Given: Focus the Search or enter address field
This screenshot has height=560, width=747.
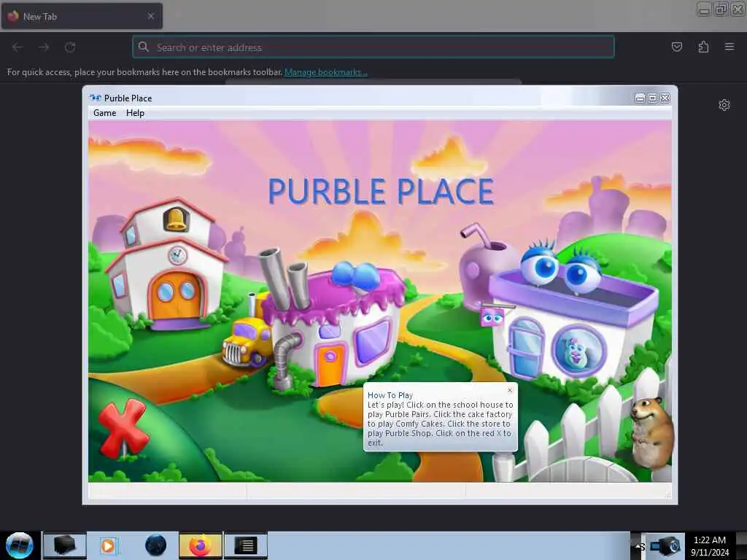Looking at the screenshot, I should [x=373, y=47].
